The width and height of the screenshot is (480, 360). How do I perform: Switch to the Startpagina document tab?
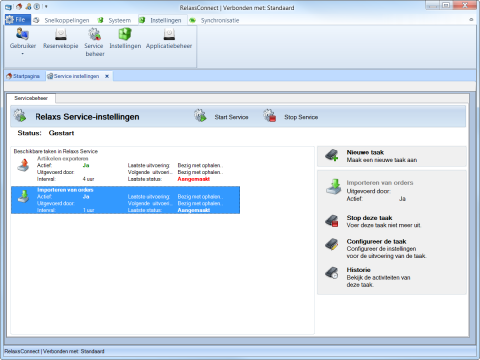[x=23, y=76]
